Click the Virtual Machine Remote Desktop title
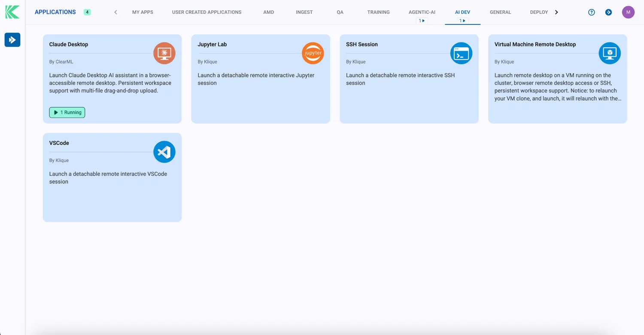 point(535,44)
